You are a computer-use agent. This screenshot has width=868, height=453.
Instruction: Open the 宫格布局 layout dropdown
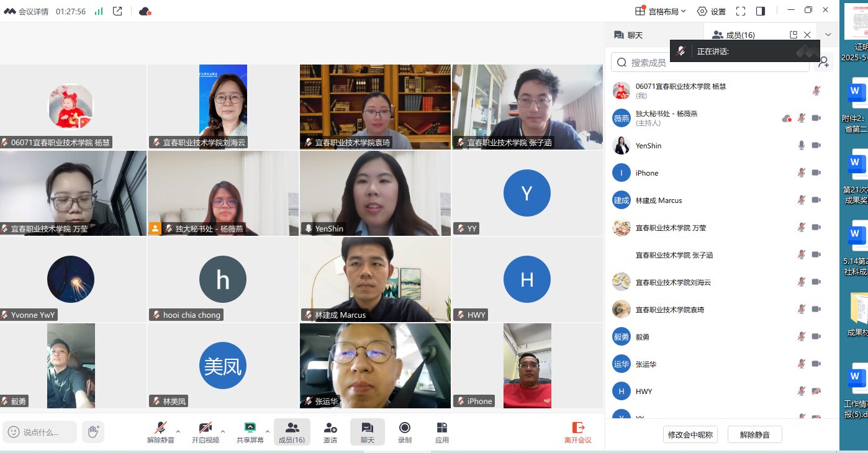(x=660, y=11)
